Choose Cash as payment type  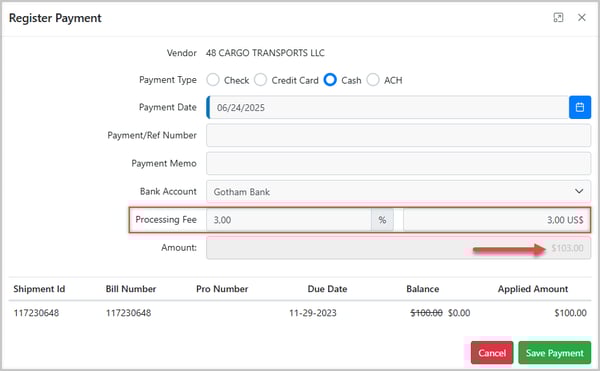tap(330, 80)
